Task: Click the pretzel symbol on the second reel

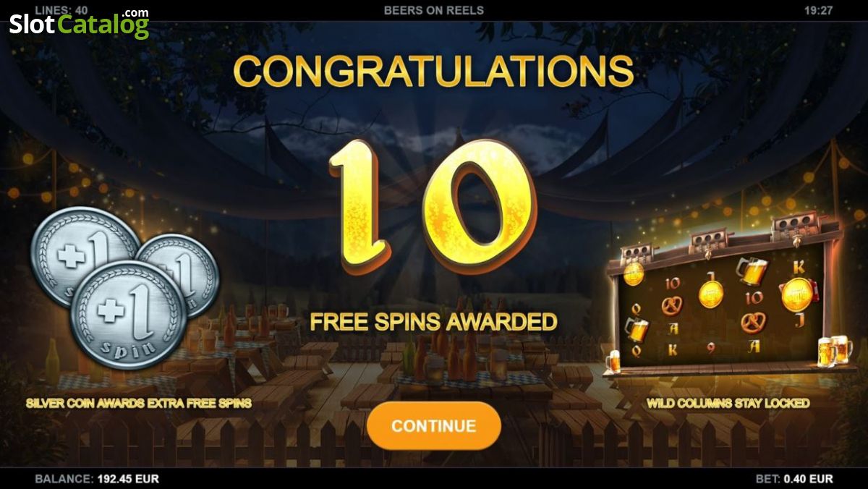Action: click(x=671, y=305)
